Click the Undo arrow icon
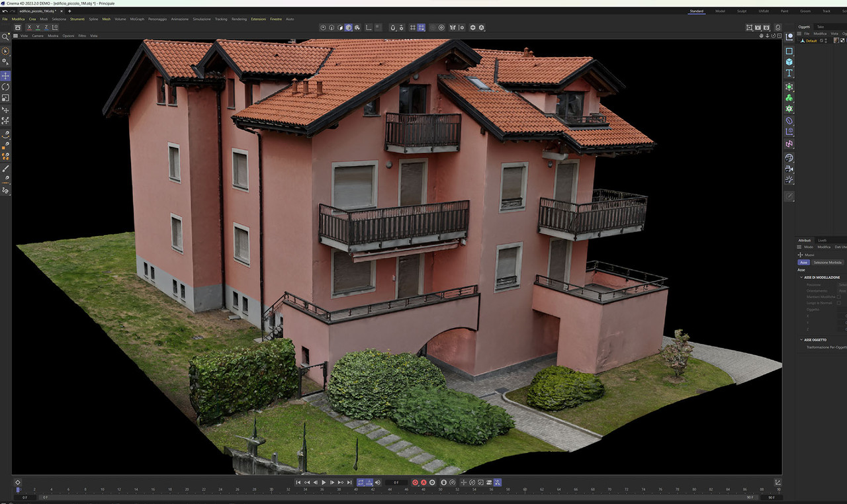This screenshot has width=847, height=504. coord(5,11)
